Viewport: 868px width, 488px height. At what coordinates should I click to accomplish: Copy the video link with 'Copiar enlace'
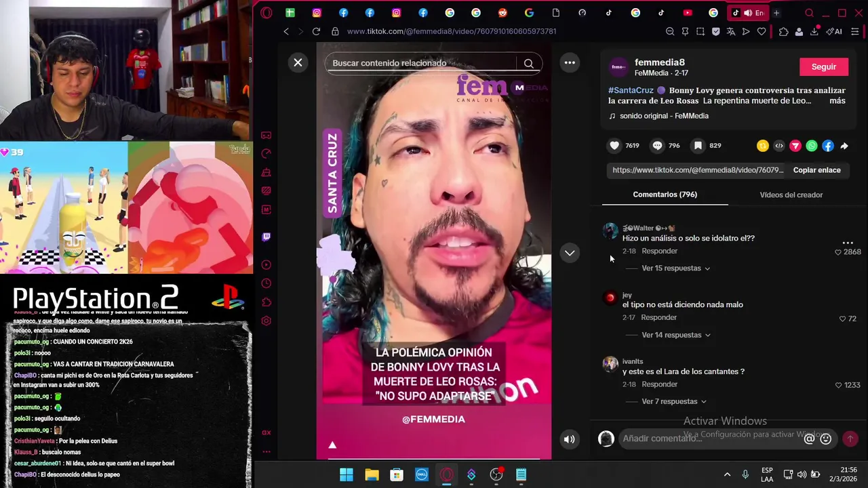click(816, 170)
